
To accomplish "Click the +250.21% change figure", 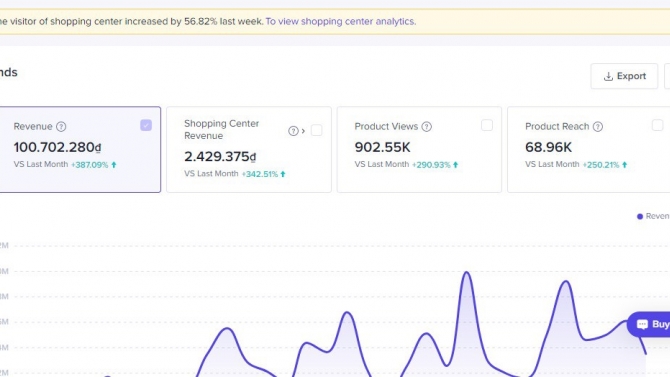I will [x=601, y=165].
